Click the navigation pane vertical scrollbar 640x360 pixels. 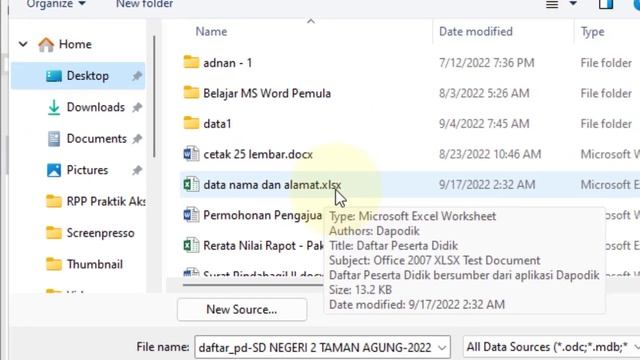point(154,97)
